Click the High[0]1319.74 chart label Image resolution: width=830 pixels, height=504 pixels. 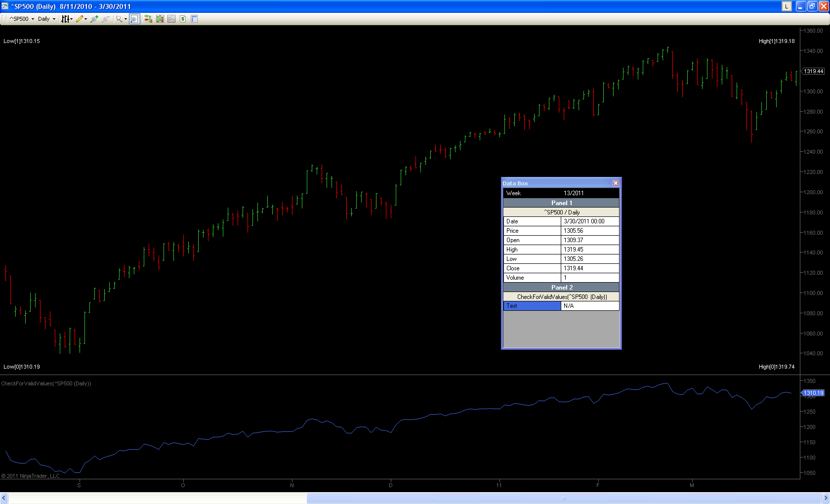coord(777,367)
